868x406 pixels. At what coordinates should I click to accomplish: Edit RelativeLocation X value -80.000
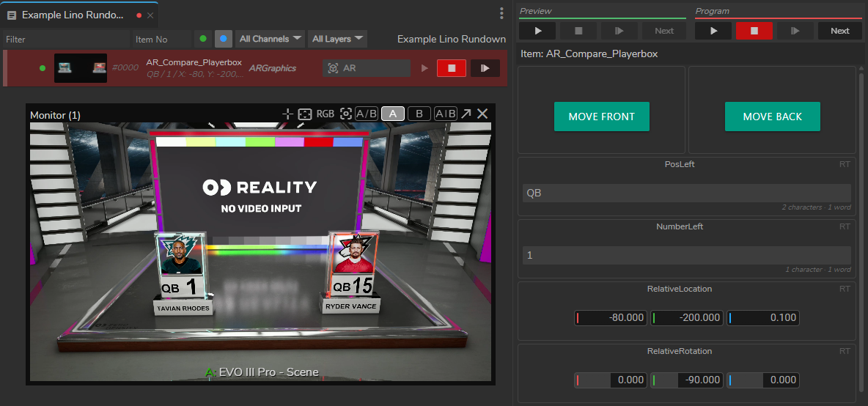pos(611,317)
